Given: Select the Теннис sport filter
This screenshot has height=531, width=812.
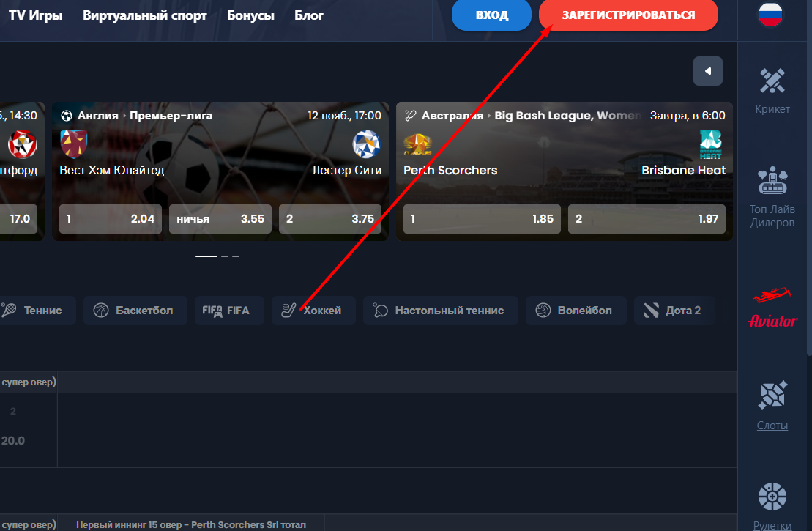Looking at the screenshot, I should tap(37, 311).
